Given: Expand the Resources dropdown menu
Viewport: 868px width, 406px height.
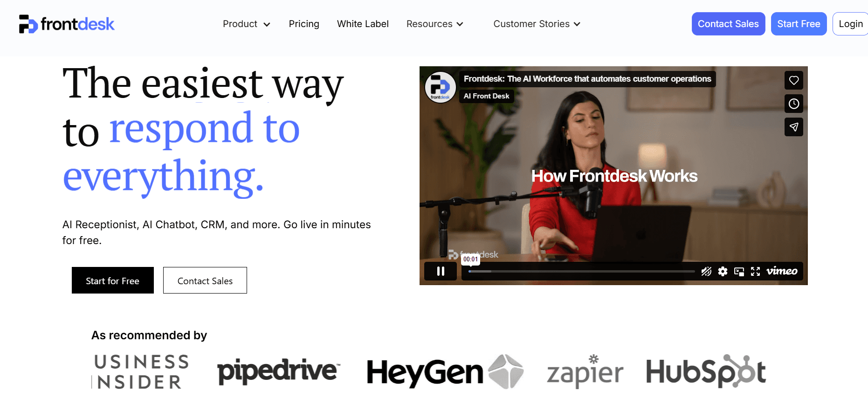Looking at the screenshot, I should (434, 24).
